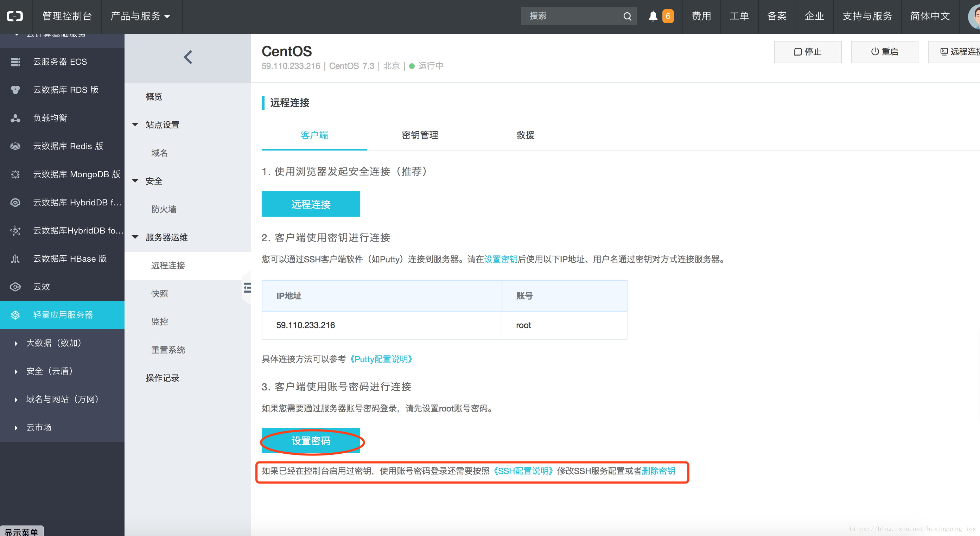
Task: Click the notification count badge 6
Action: click(x=668, y=17)
